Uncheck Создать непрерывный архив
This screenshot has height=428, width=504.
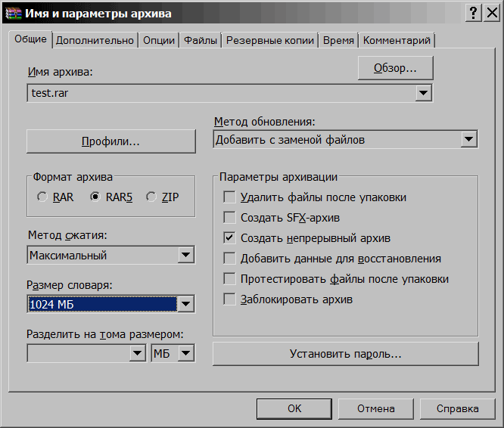(x=230, y=238)
